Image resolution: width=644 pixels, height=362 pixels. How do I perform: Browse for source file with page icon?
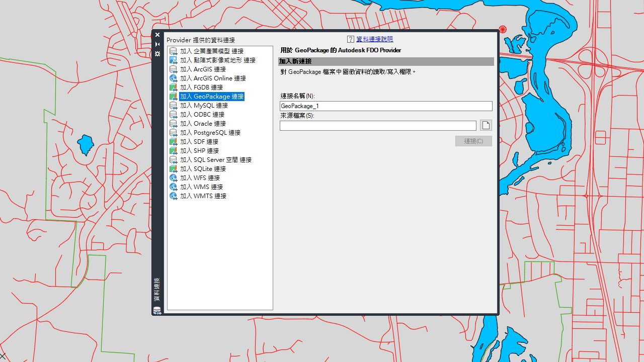486,125
